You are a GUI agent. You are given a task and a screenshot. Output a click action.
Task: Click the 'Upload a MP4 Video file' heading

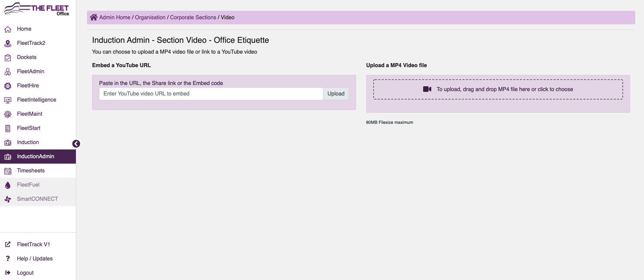pos(397,65)
